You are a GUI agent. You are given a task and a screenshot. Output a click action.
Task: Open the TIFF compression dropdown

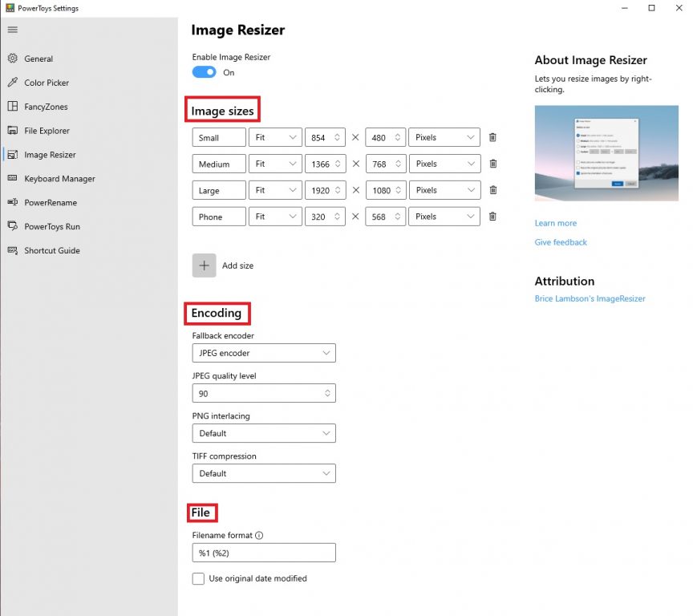point(264,473)
